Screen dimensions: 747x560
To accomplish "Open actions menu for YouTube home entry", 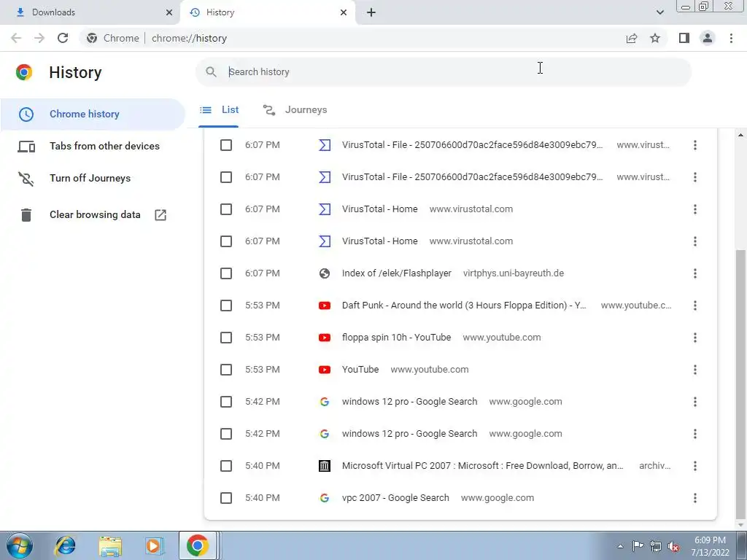I will pos(695,370).
